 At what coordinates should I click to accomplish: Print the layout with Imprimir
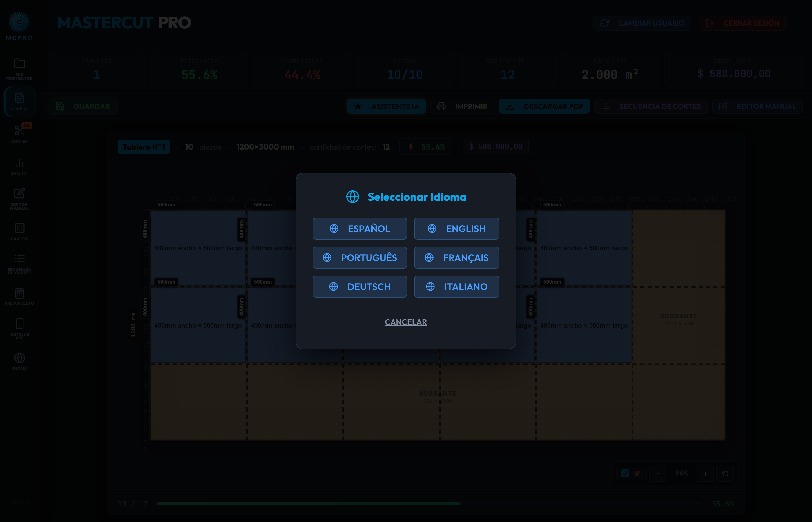pyautogui.click(x=462, y=106)
